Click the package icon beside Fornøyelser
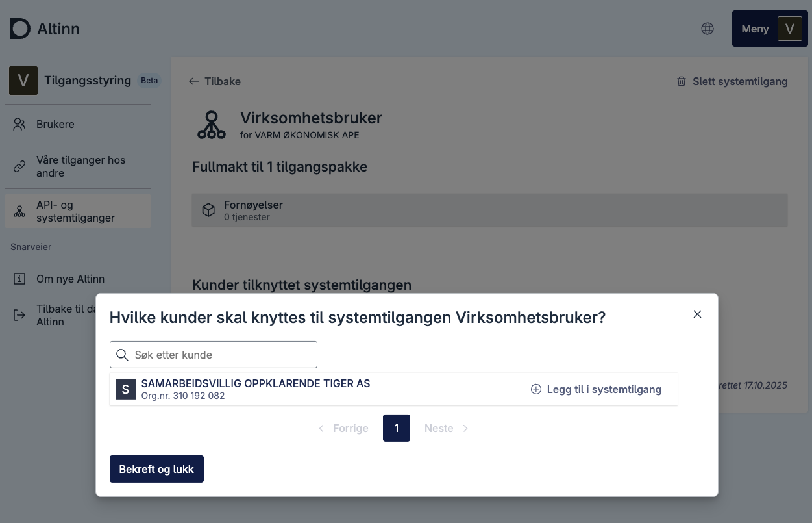The width and height of the screenshot is (812, 523). click(x=208, y=210)
